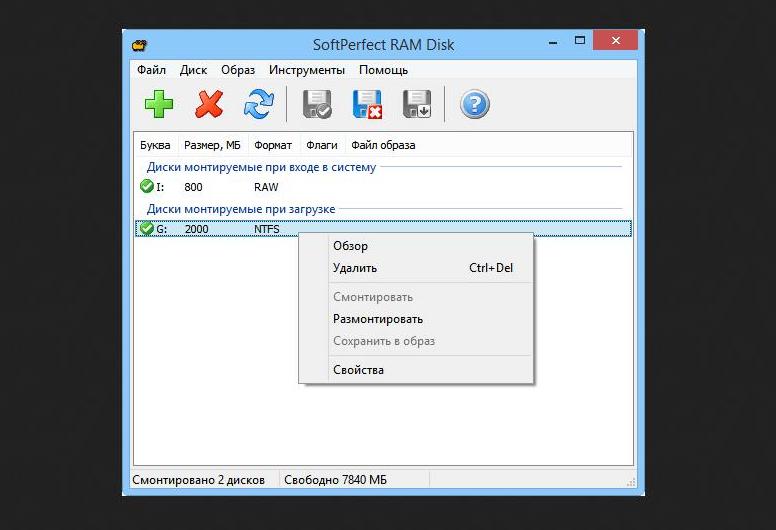Image resolution: width=776 pixels, height=530 pixels.
Task: Click the Файл образа column header
Action: [x=383, y=145]
